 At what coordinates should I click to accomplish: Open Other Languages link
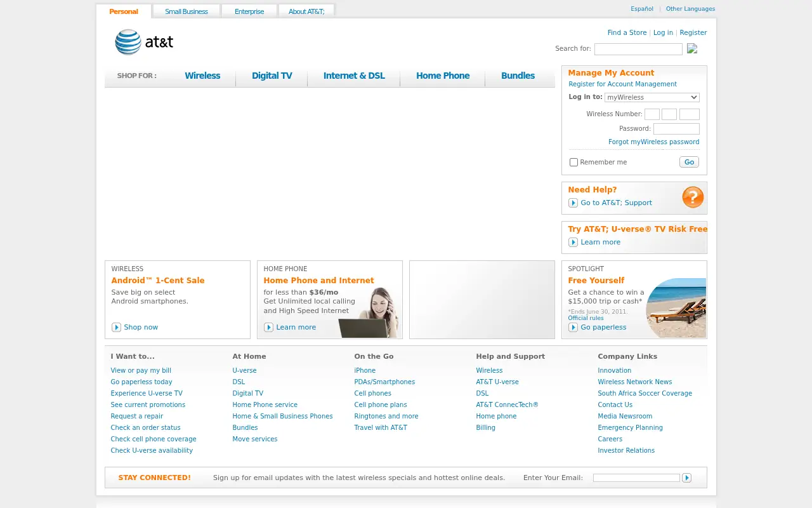point(690,9)
